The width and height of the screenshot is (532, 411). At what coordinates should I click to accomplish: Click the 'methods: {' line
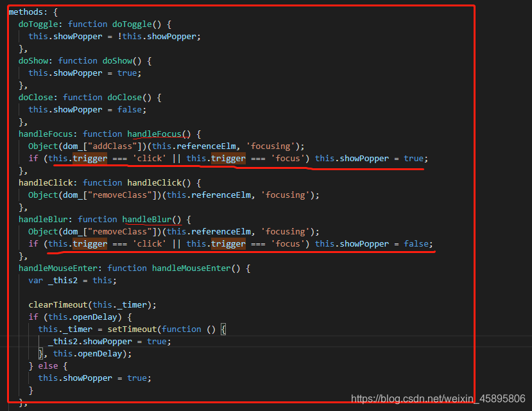pyautogui.click(x=33, y=12)
